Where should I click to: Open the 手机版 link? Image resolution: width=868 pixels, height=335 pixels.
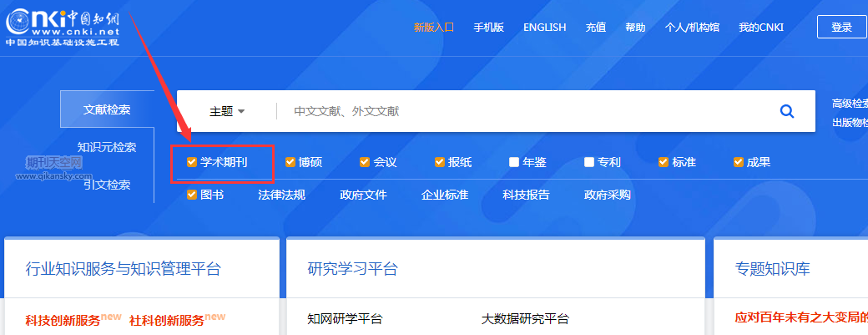[x=488, y=27]
